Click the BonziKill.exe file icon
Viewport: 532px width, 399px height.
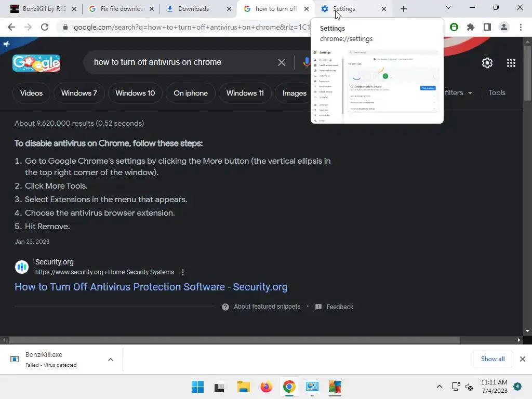click(x=15, y=360)
